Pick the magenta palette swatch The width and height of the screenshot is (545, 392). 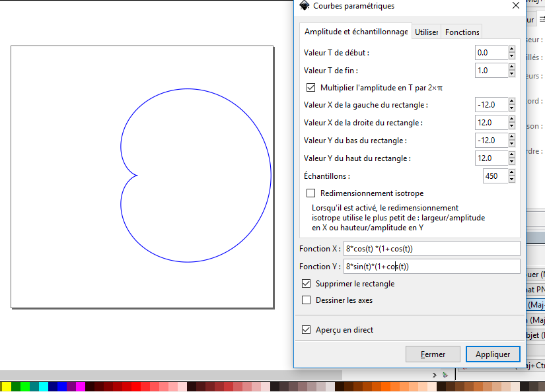[81, 387]
